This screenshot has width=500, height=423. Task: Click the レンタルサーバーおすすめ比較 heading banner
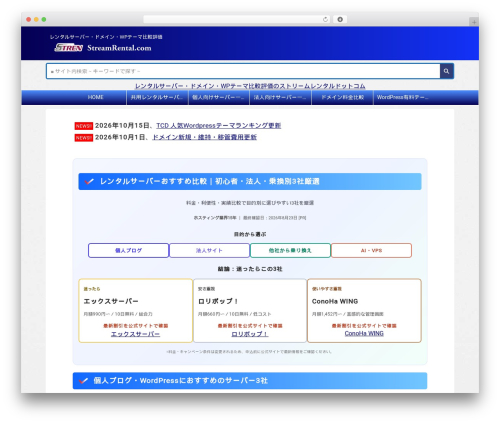click(x=250, y=181)
